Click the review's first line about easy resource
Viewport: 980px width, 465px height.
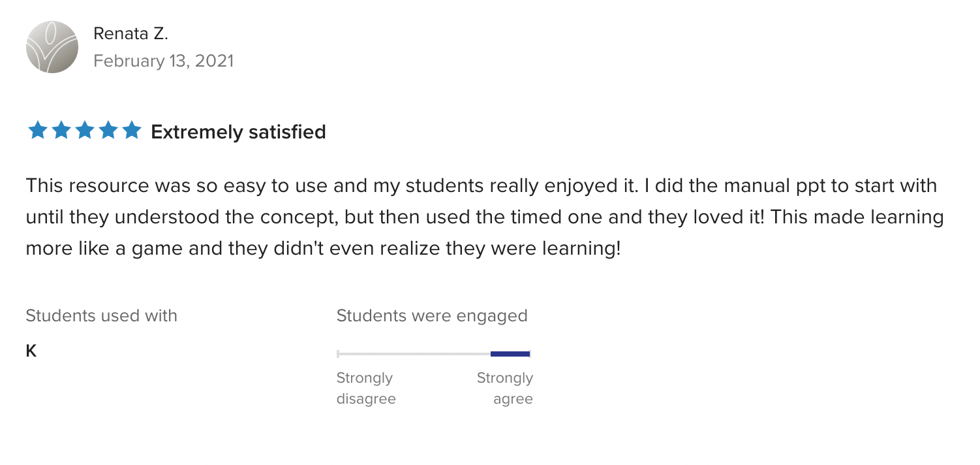point(481,185)
